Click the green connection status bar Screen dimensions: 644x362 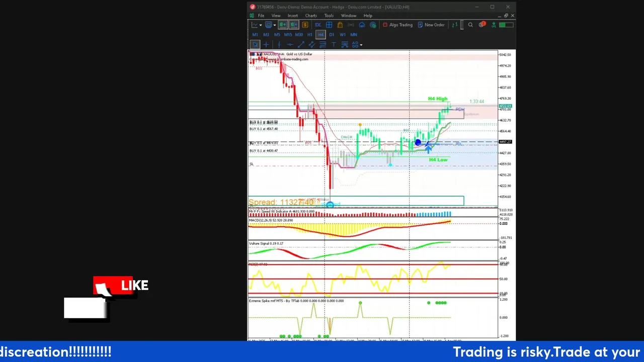(507, 25)
